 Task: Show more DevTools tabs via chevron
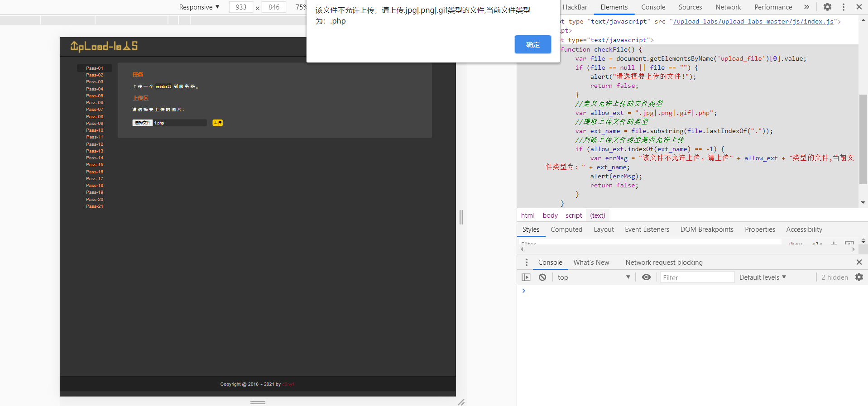coord(806,7)
